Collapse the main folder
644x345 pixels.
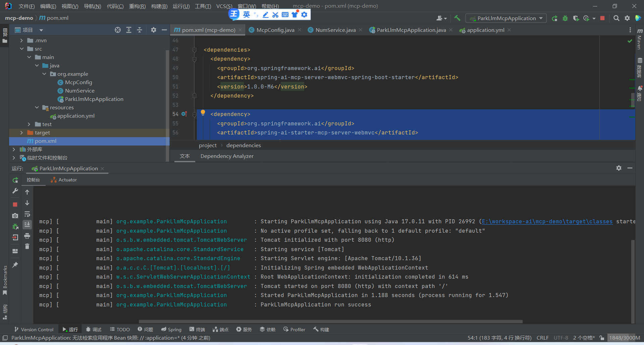point(29,57)
